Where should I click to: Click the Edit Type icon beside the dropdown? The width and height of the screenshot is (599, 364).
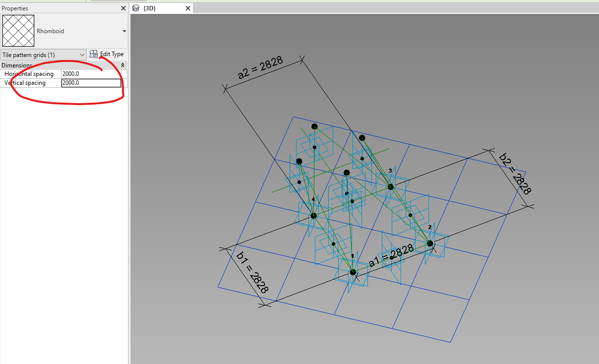[x=94, y=55]
